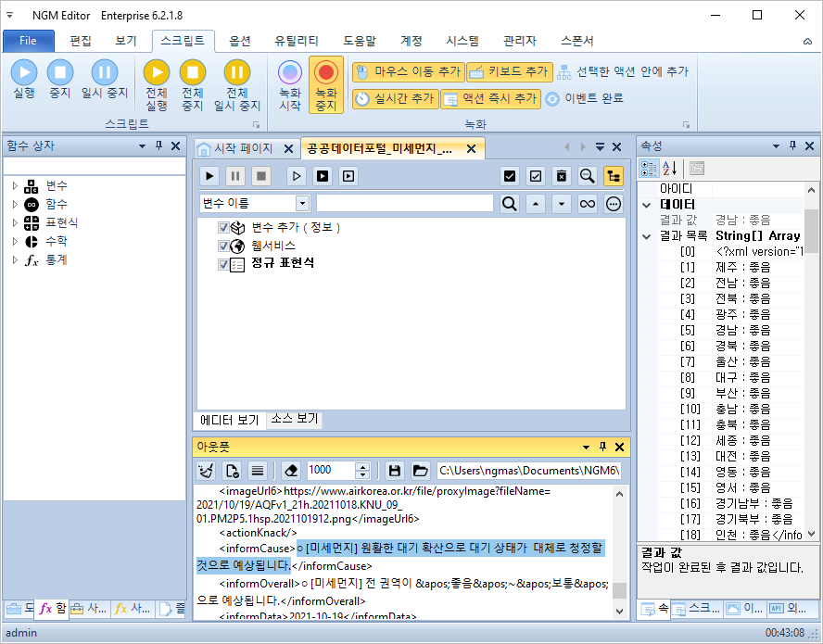Open the 도움말 ribbon tab

pyautogui.click(x=360, y=41)
